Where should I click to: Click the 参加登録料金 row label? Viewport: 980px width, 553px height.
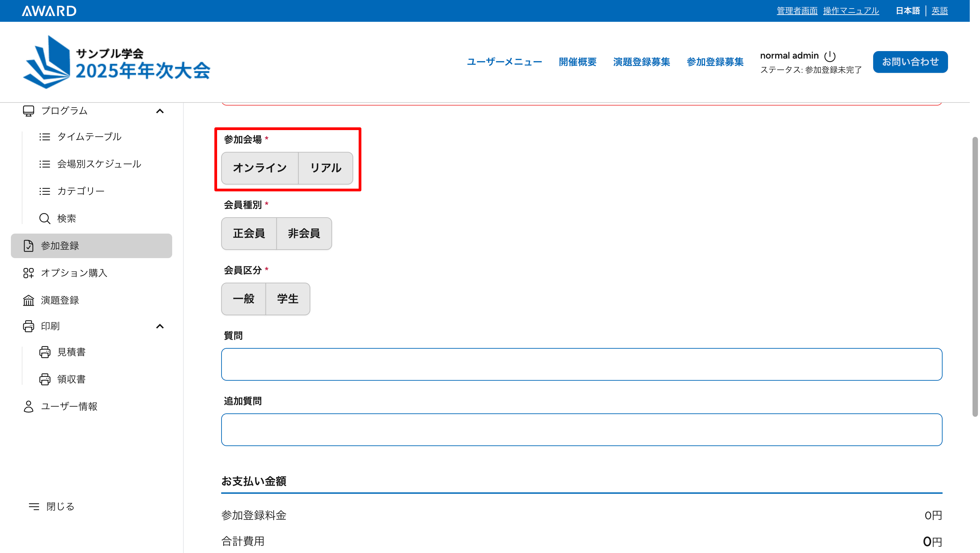[254, 515]
